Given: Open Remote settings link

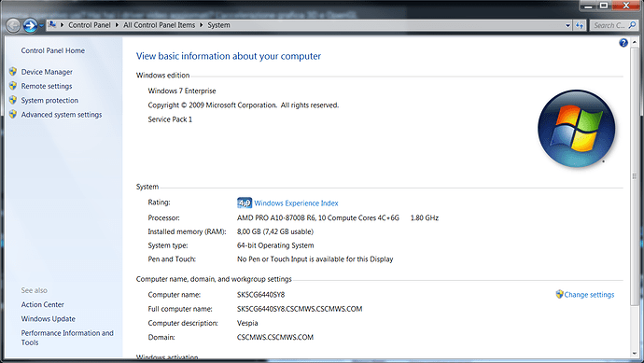Looking at the screenshot, I should 47,86.
